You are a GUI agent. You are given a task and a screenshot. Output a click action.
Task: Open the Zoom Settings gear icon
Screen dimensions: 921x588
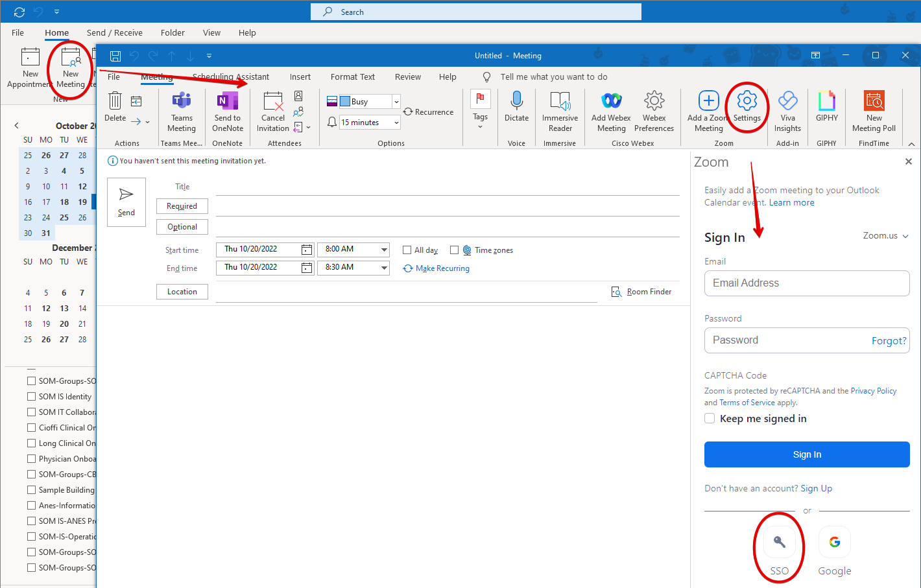point(747,102)
